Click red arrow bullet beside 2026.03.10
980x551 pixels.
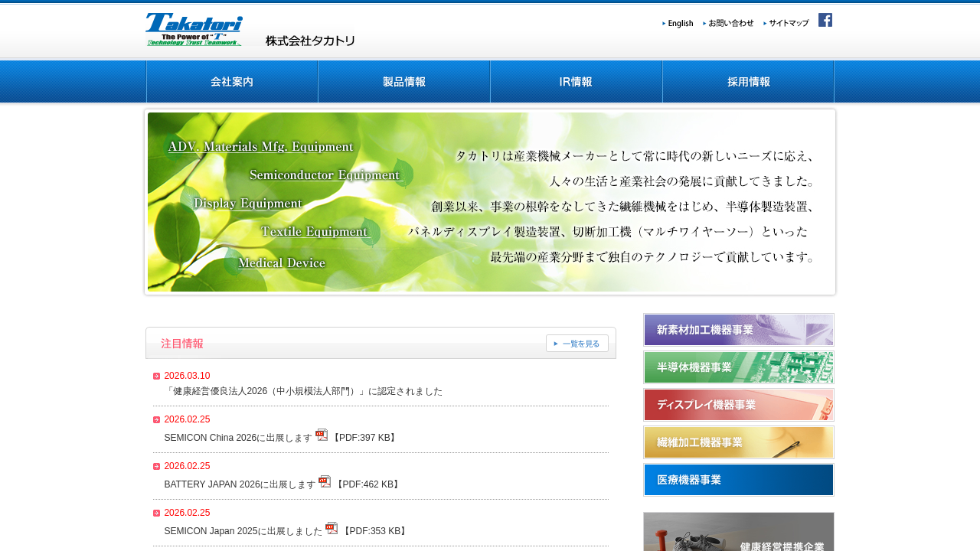click(x=156, y=376)
